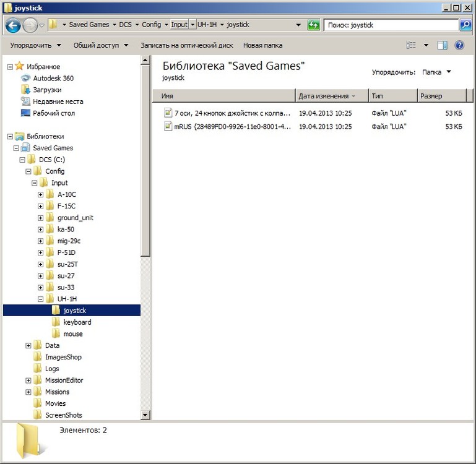Collapse the 'UH-1H' folder node
Image resolution: width=476 pixels, height=464 pixels.
click(x=40, y=299)
